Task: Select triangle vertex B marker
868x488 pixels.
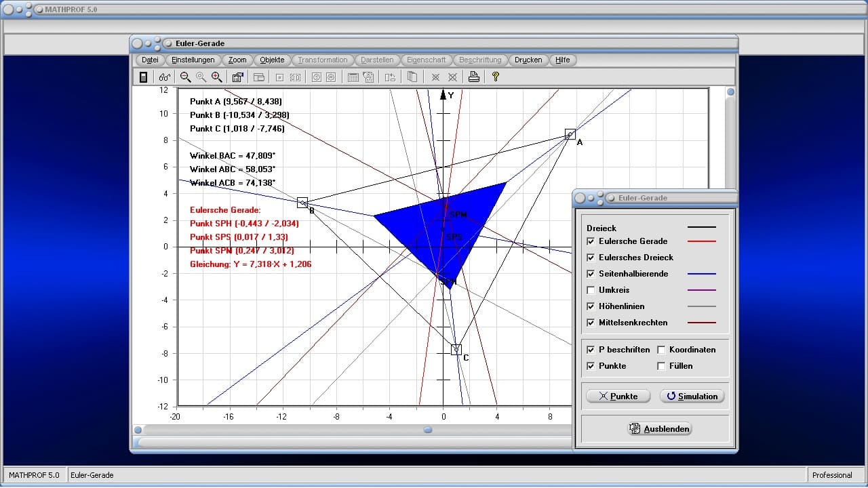Action: [x=302, y=202]
